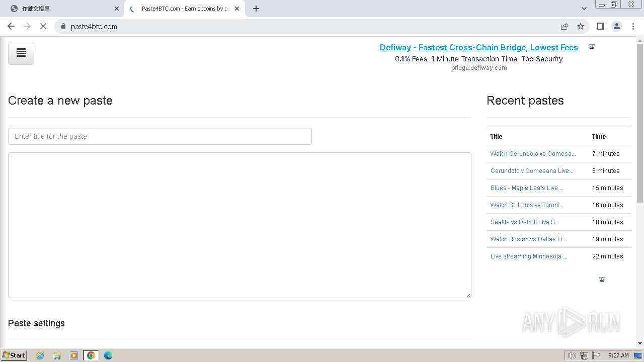Go back to previous page
Viewport: 644px width, 362px height.
pos(11,26)
